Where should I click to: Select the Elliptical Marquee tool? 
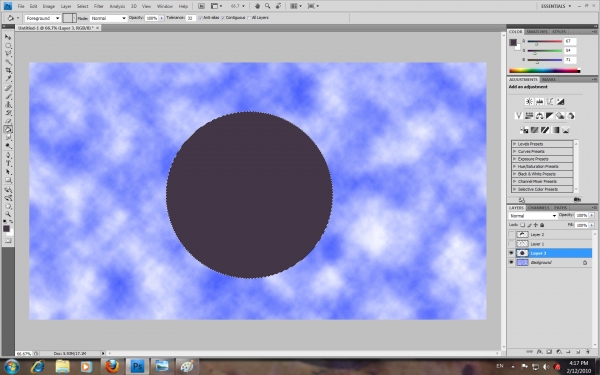point(8,46)
